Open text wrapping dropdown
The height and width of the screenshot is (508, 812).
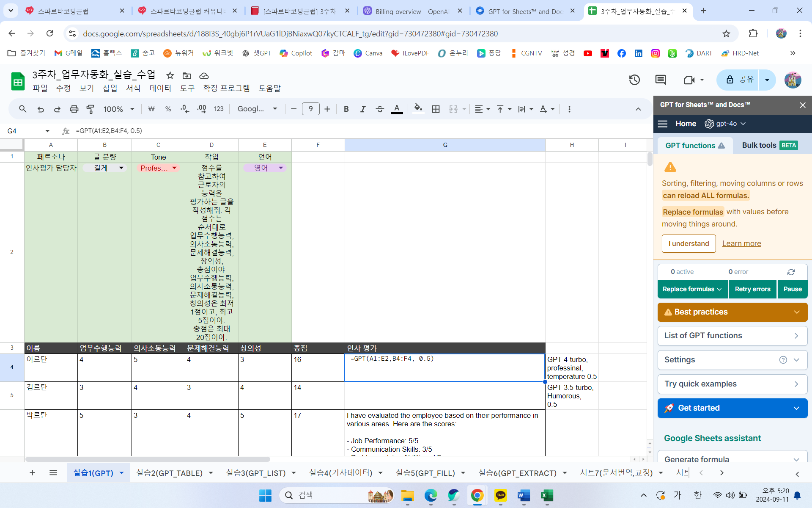click(526, 109)
